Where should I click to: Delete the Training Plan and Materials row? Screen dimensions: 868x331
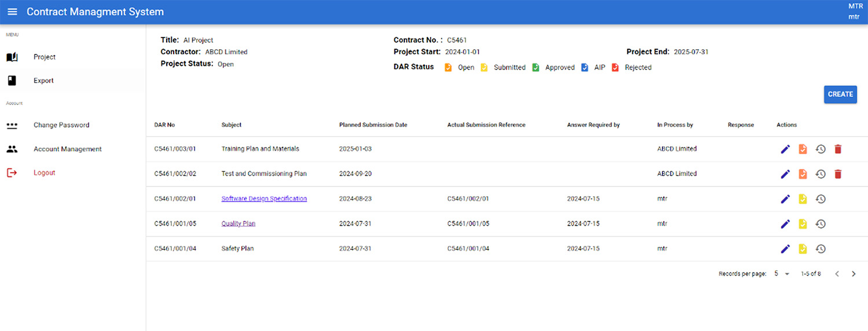838,149
